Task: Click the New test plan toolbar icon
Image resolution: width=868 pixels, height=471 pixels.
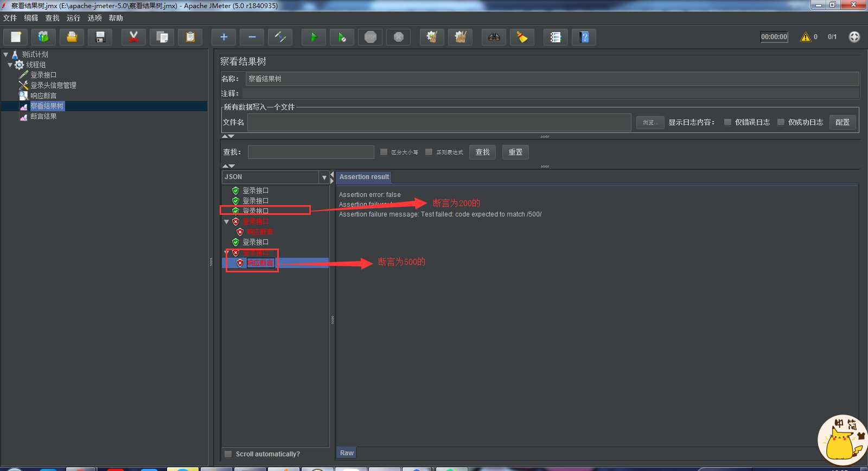Action: (x=16, y=37)
